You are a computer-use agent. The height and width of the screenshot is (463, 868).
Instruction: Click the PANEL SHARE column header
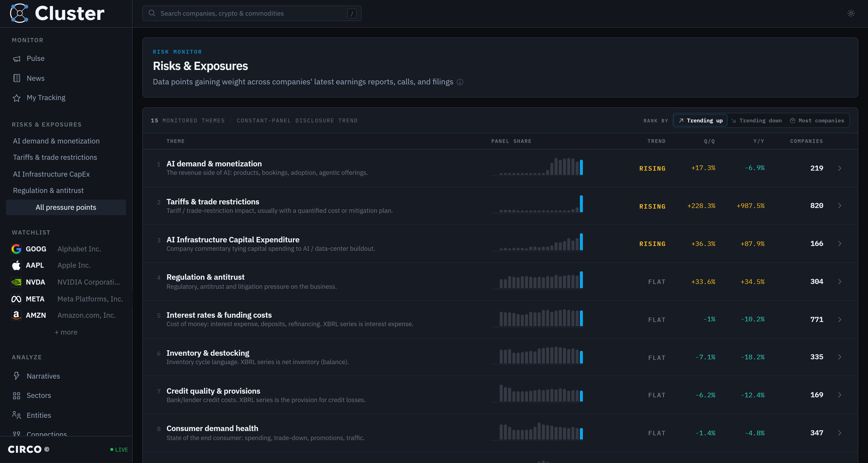coord(511,141)
